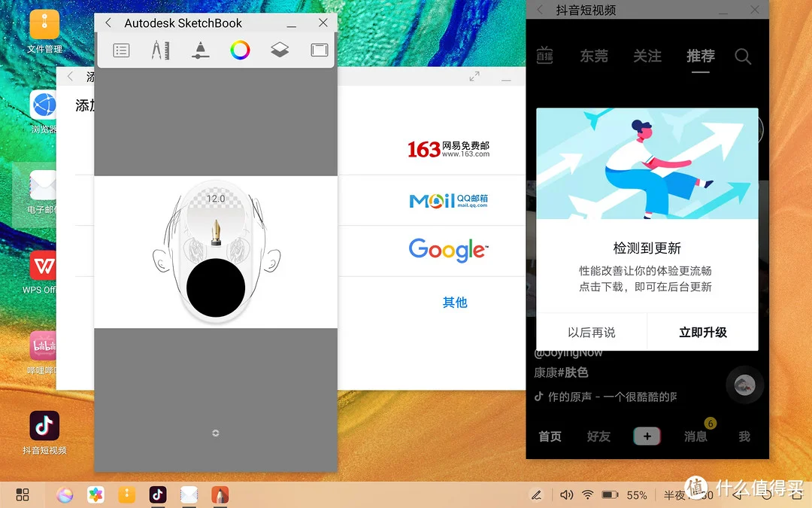Switch to SketchBook from the taskbar
This screenshot has width=812, height=508.
(220, 495)
